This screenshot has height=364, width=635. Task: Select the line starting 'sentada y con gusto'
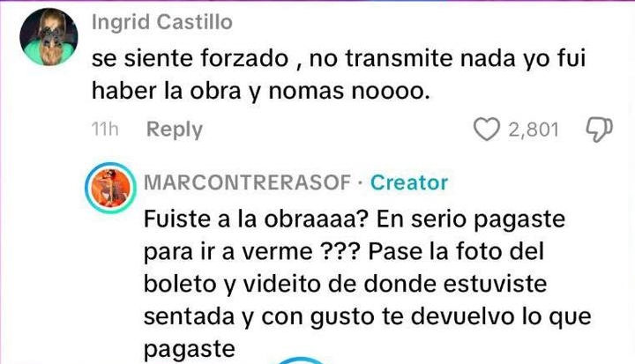click(x=367, y=316)
